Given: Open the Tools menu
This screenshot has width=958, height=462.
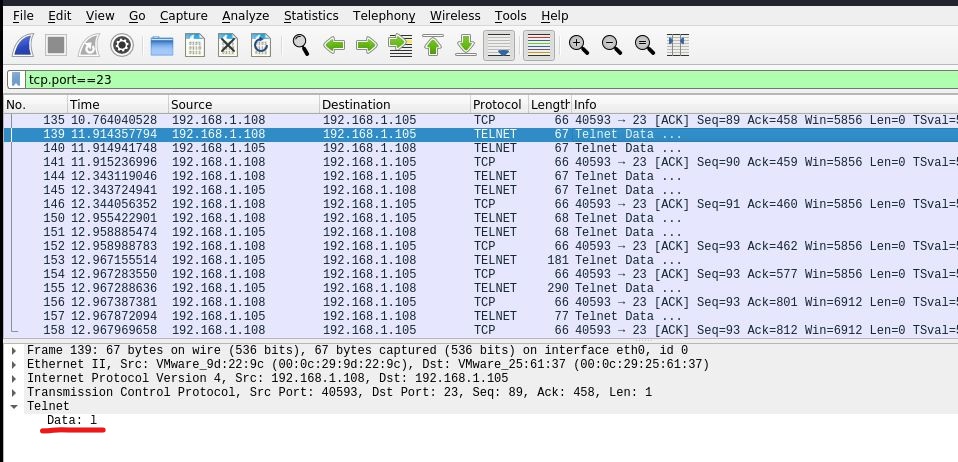Looking at the screenshot, I should click(x=511, y=16).
